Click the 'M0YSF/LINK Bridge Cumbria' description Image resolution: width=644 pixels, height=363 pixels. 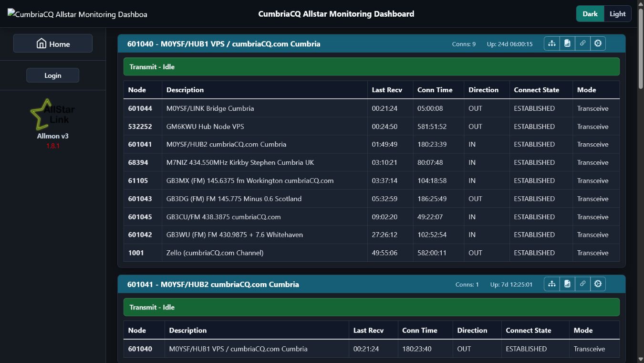(210, 108)
